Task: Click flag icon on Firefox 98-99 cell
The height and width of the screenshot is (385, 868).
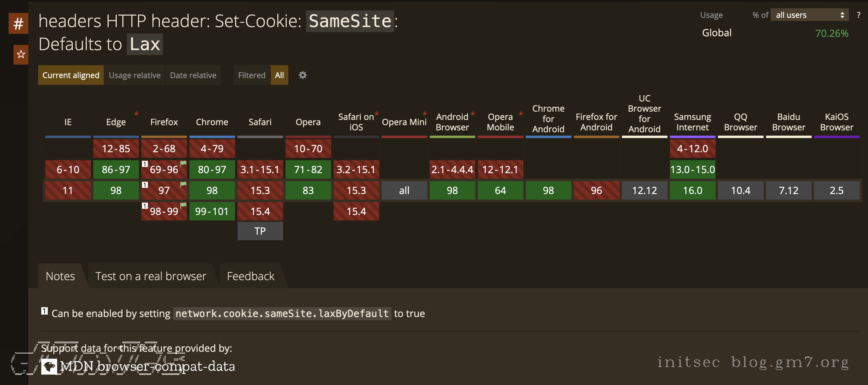Action: pyautogui.click(x=183, y=205)
